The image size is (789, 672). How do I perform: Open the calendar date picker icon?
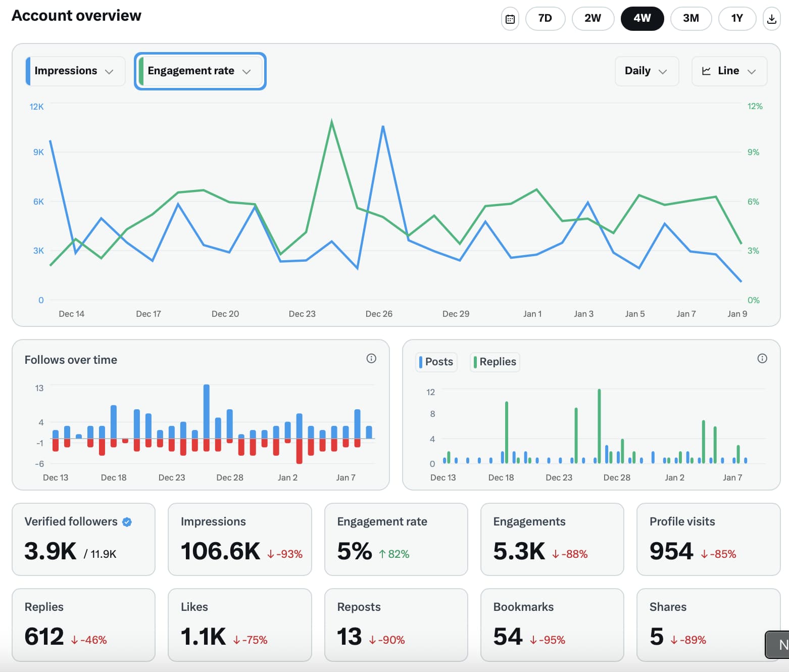510,18
